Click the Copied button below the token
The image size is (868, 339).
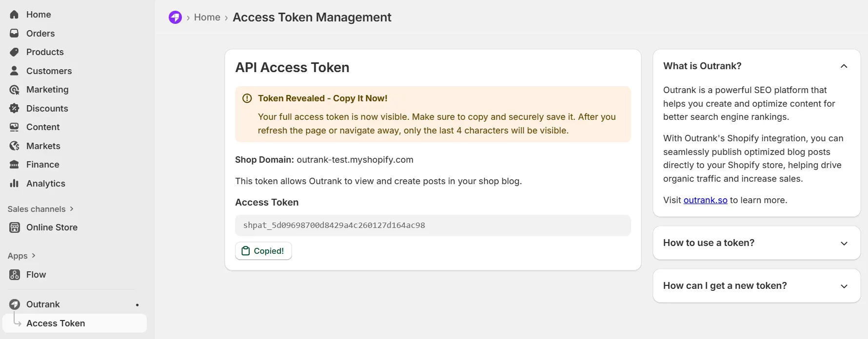click(263, 250)
